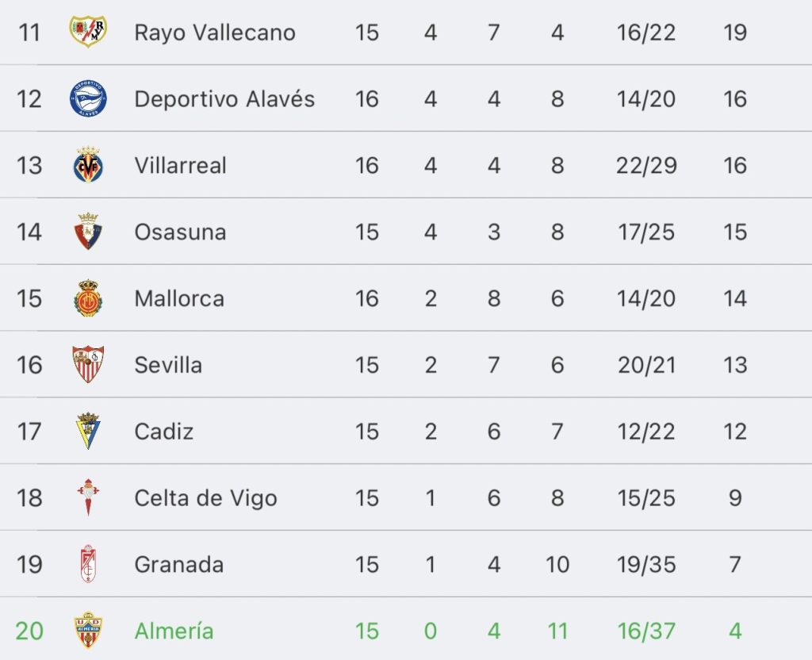Tap the Granada club crest

click(x=88, y=564)
